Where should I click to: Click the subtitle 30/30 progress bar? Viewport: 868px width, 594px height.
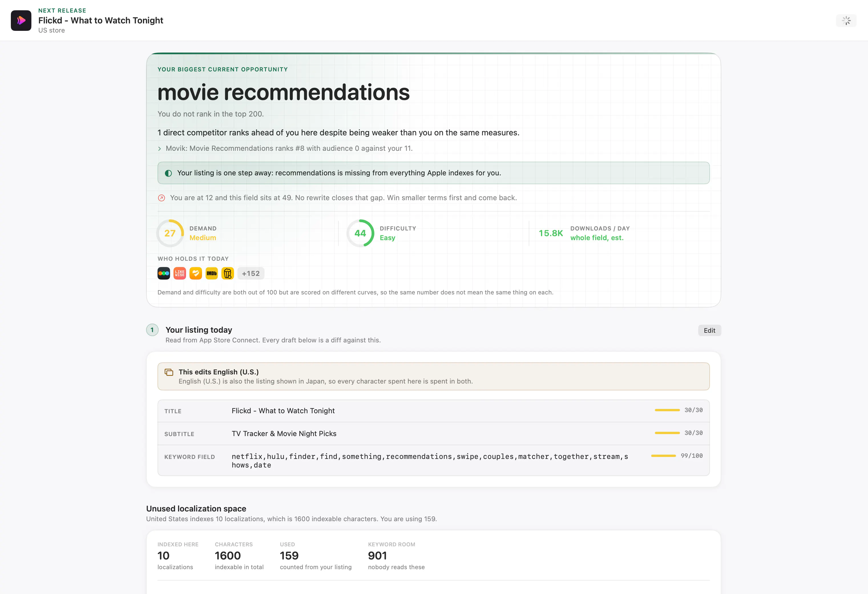(667, 433)
